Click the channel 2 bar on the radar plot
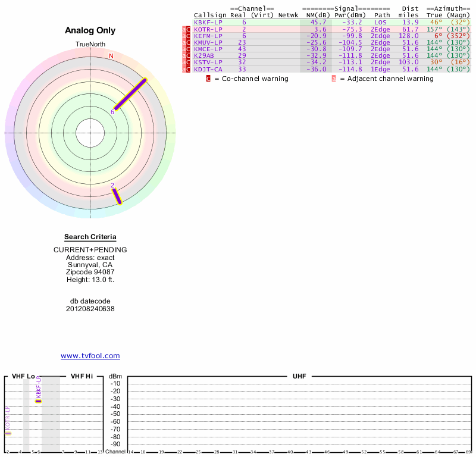This screenshot has width=476, height=457. pyautogui.click(x=117, y=196)
